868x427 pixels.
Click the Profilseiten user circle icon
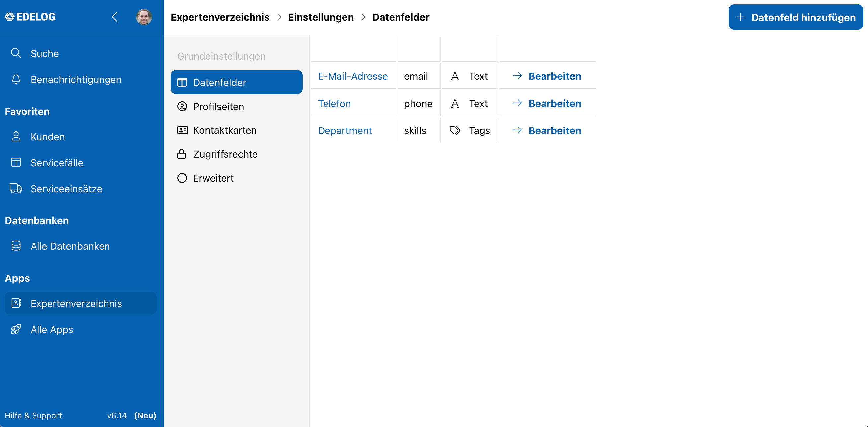[182, 106]
